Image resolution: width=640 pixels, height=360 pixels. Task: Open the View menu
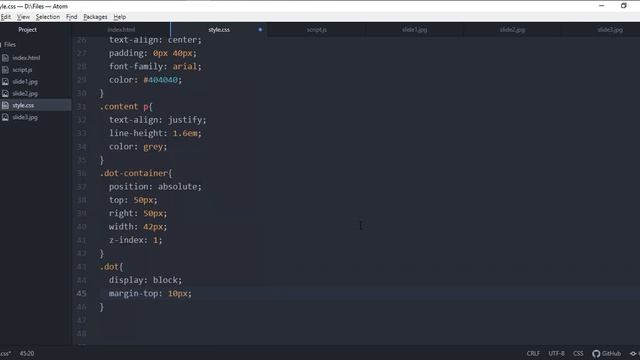pyautogui.click(x=23, y=17)
